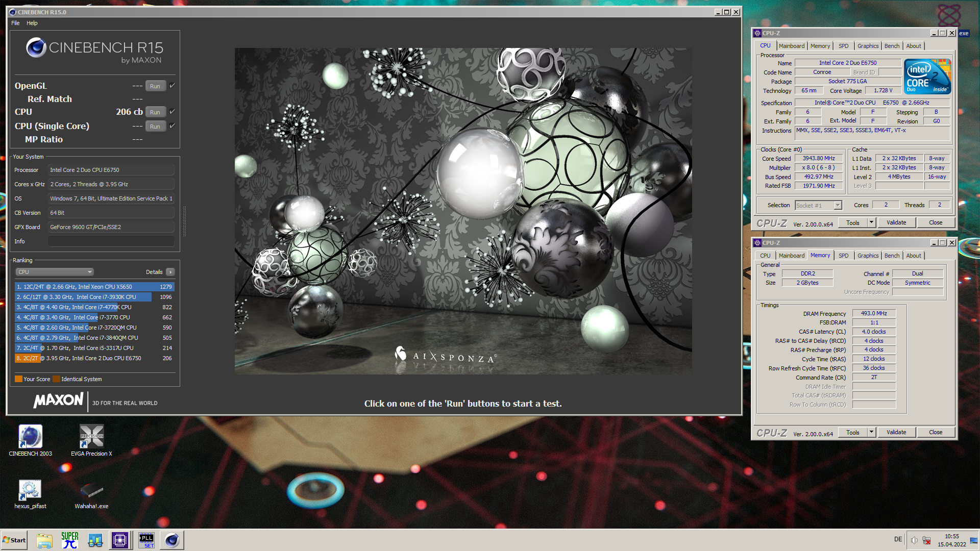Click the Intel Core 2 Duo logo
980x551 pixels.
(x=927, y=77)
